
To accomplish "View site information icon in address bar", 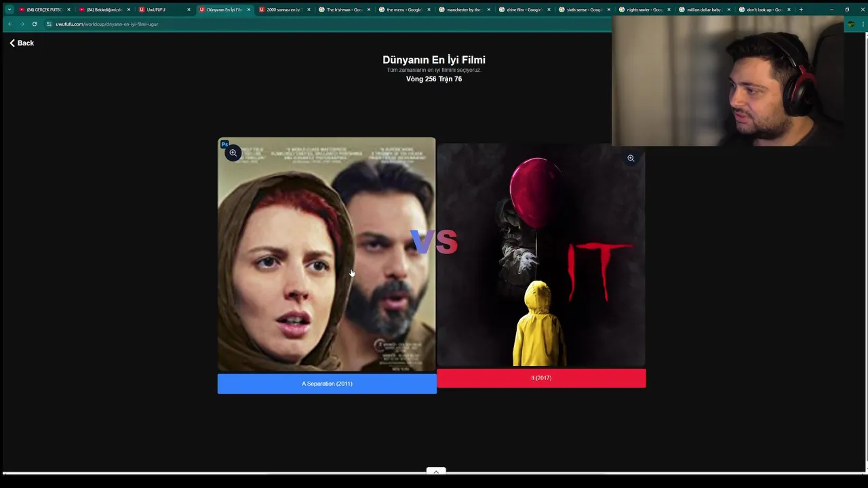I will (x=49, y=24).
